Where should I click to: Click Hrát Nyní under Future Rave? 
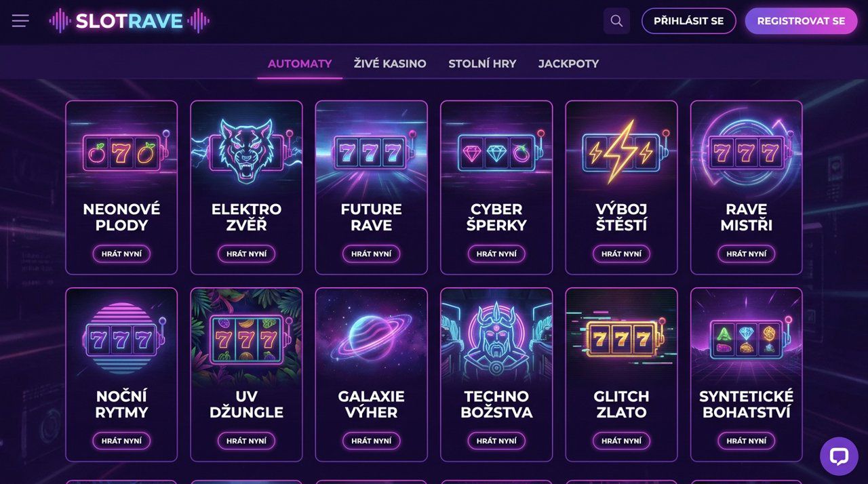[372, 254]
